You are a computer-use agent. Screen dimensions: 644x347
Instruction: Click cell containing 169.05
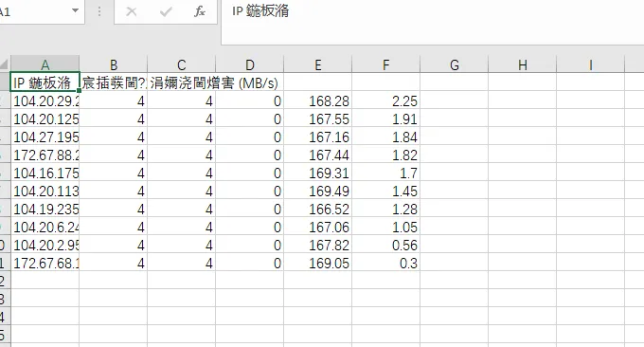click(318, 264)
